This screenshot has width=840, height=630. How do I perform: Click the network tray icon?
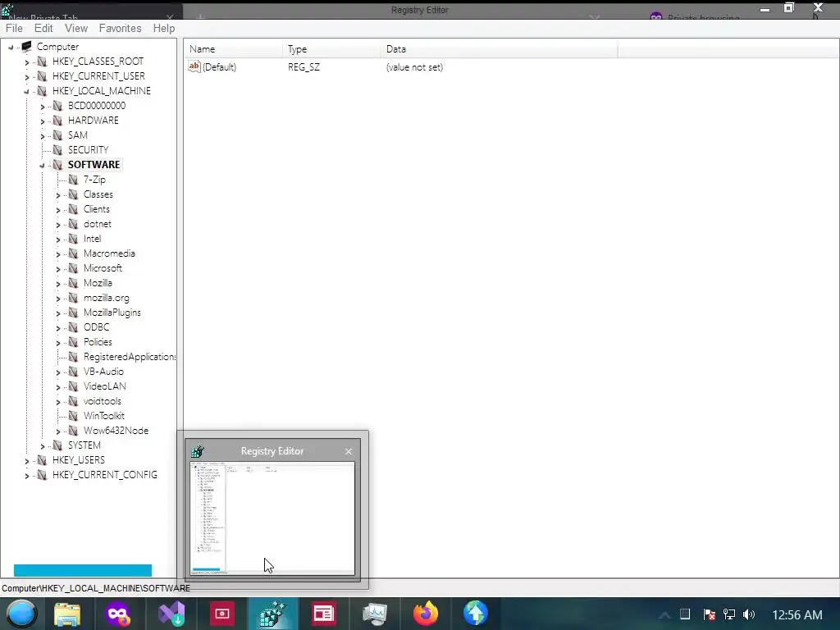[x=728, y=614]
